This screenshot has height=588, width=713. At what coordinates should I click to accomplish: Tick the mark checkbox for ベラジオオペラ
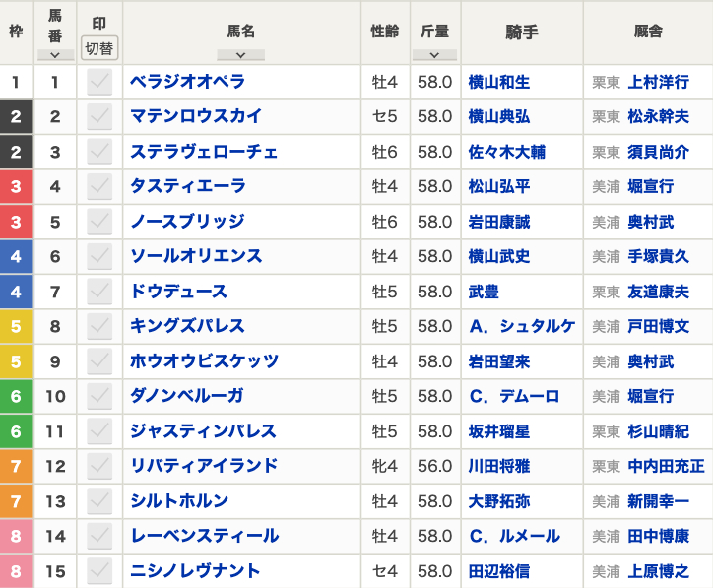point(99,82)
